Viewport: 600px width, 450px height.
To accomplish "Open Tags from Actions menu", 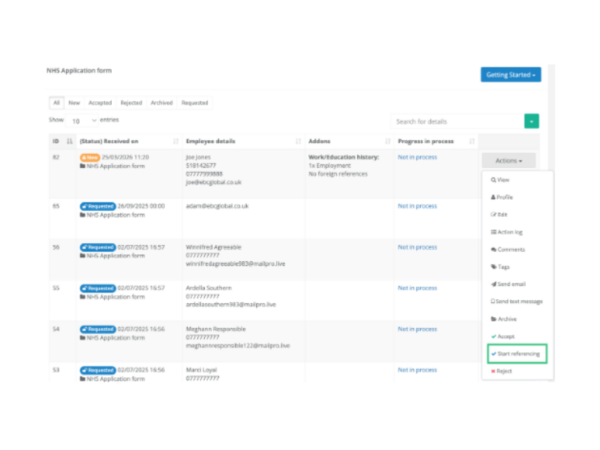I will click(x=500, y=267).
